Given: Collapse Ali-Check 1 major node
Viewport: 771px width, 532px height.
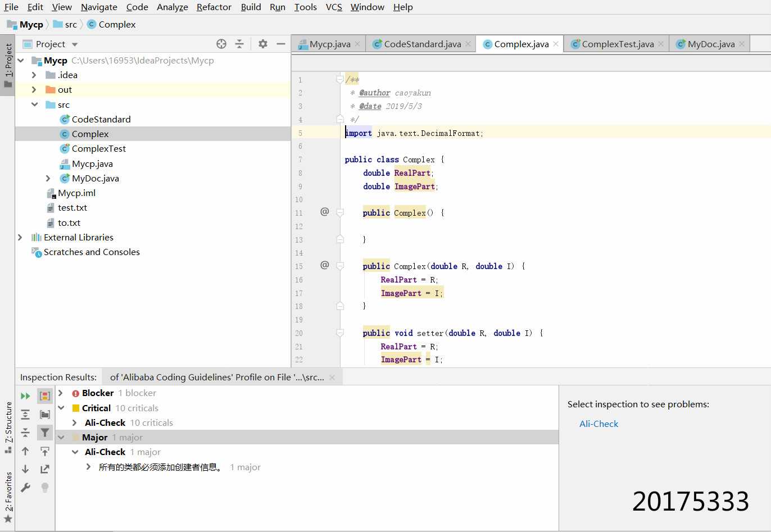Looking at the screenshot, I should coord(75,452).
